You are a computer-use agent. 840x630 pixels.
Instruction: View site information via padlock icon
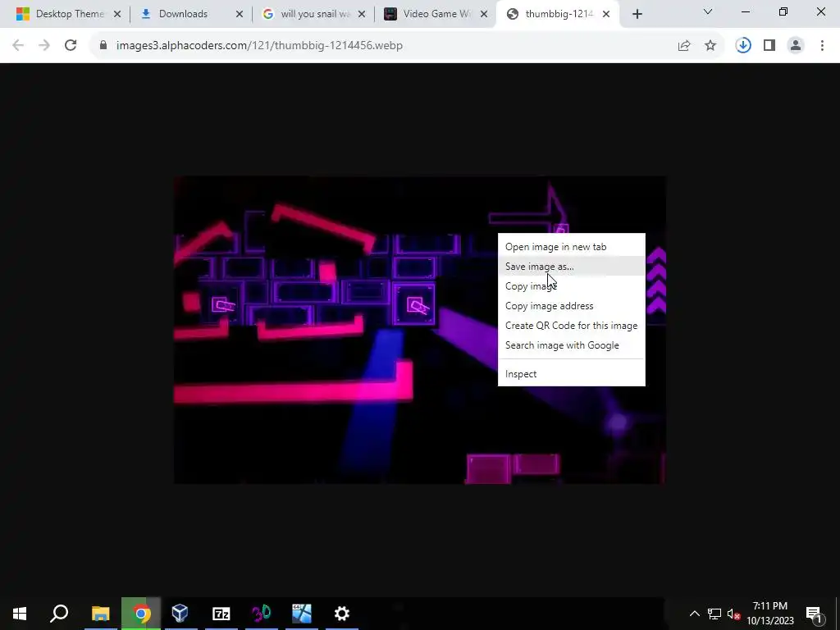[103, 46]
